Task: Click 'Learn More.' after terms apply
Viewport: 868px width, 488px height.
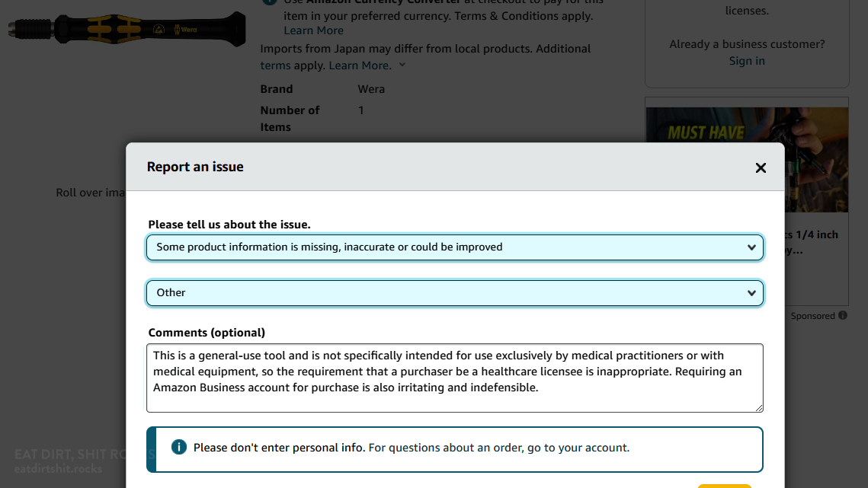Action: (360, 65)
